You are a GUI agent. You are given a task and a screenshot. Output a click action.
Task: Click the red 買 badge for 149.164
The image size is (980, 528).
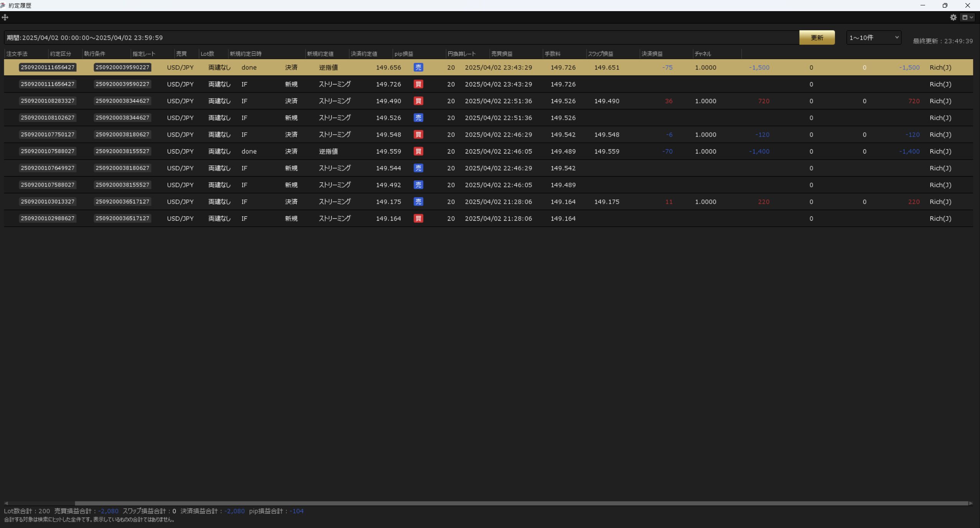[418, 219]
